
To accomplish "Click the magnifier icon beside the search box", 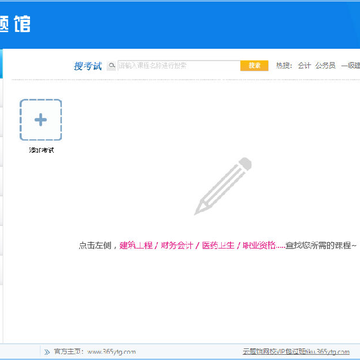I will [x=112, y=66].
